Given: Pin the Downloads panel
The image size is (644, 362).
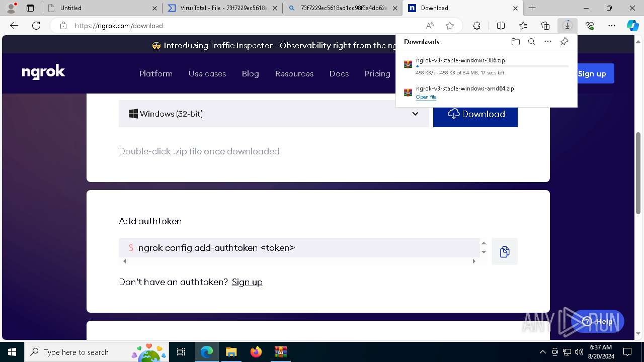Looking at the screenshot, I should (564, 42).
